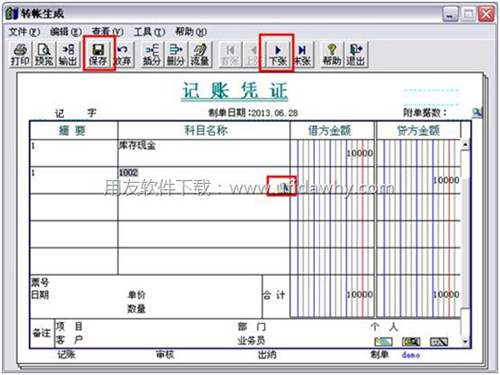This screenshot has height=375, width=500.
Task: Click the scroll down arrow of voucher grid
Action: (x=465, y=342)
